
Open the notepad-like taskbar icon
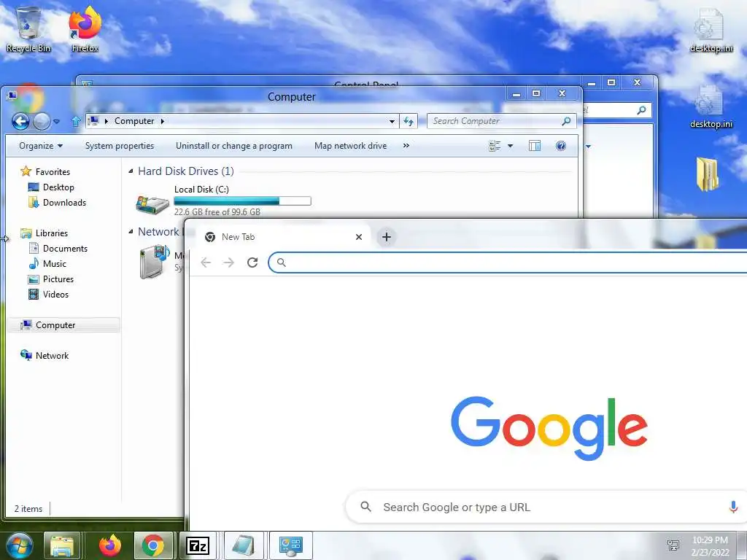(244, 545)
